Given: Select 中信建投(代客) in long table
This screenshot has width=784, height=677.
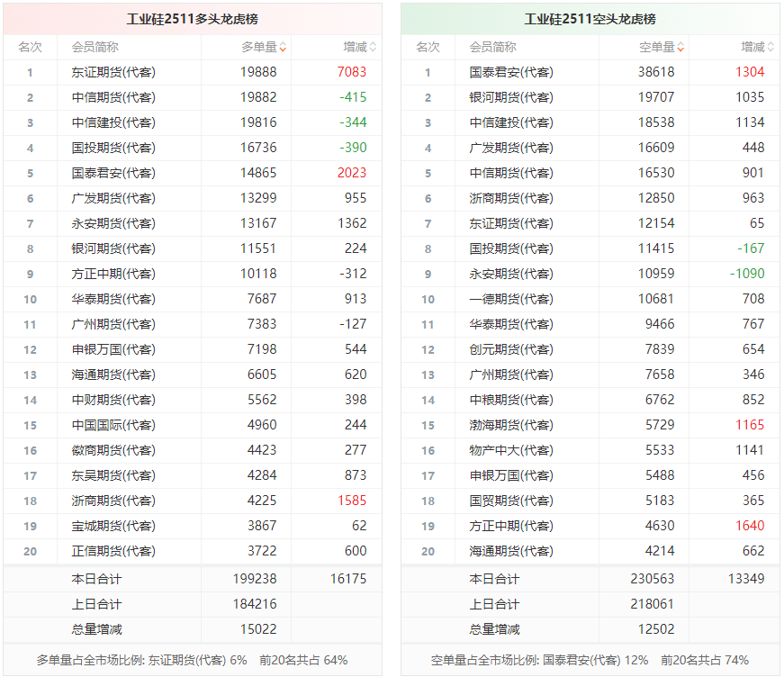Looking at the screenshot, I should [x=113, y=123].
